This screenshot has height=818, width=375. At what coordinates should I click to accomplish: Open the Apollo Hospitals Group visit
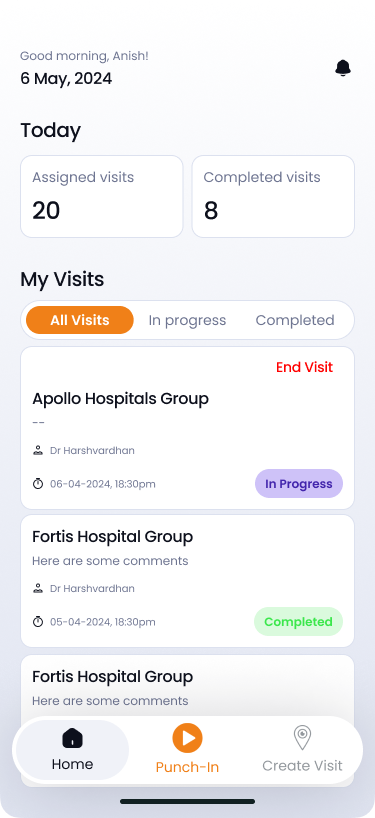(x=187, y=428)
